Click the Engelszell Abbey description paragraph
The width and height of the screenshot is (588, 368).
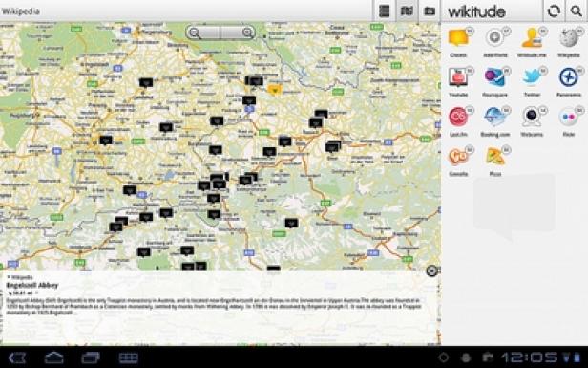[213, 307]
